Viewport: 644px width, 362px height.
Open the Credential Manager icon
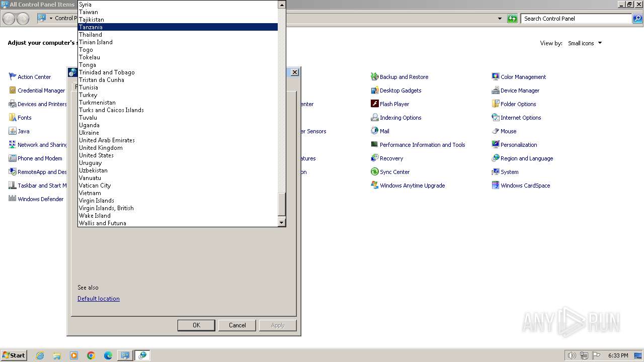tap(13, 90)
